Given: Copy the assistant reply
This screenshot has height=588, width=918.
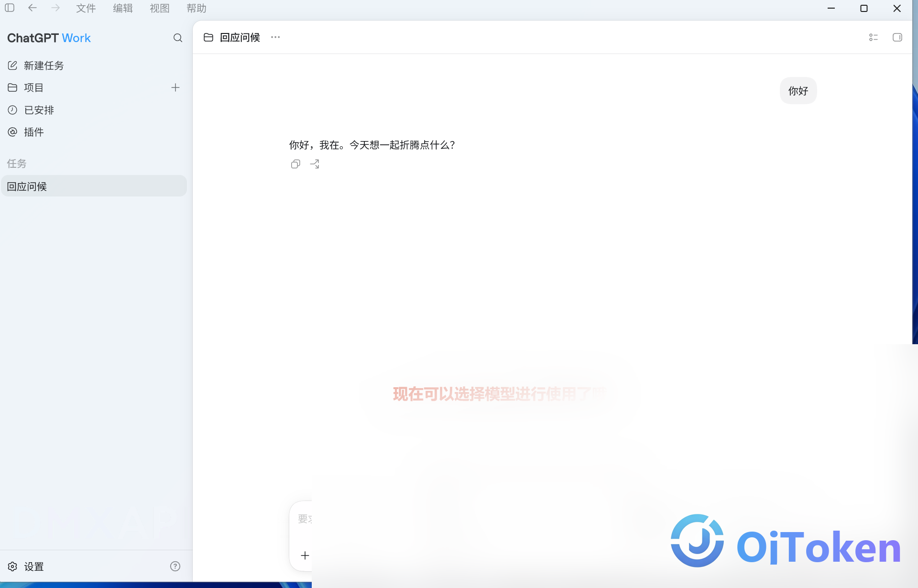Looking at the screenshot, I should pyautogui.click(x=295, y=164).
